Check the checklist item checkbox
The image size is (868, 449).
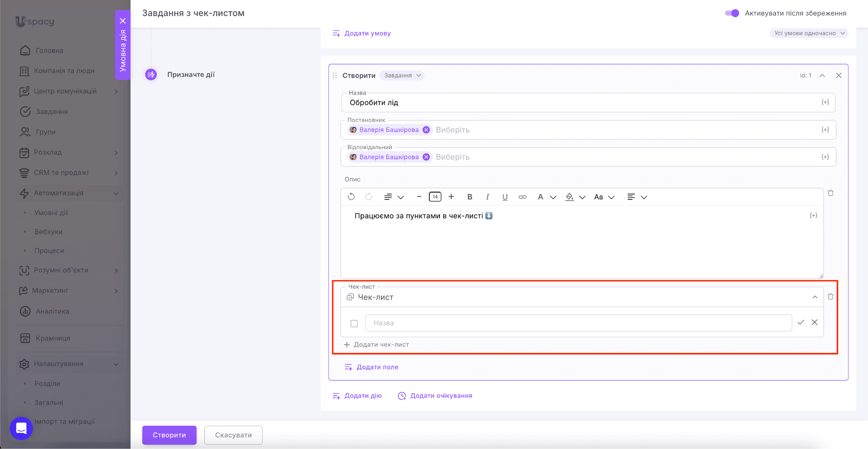point(354,324)
